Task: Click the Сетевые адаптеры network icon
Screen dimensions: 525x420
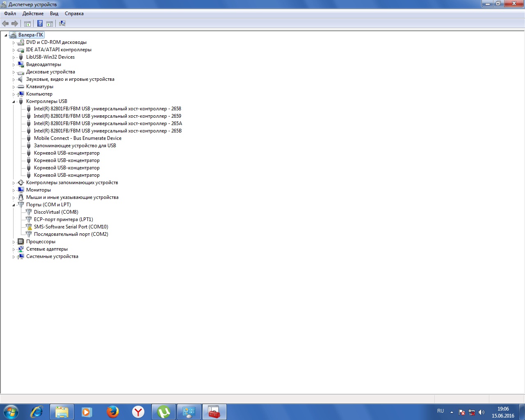Action: pyautogui.click(x=21, y=249)
